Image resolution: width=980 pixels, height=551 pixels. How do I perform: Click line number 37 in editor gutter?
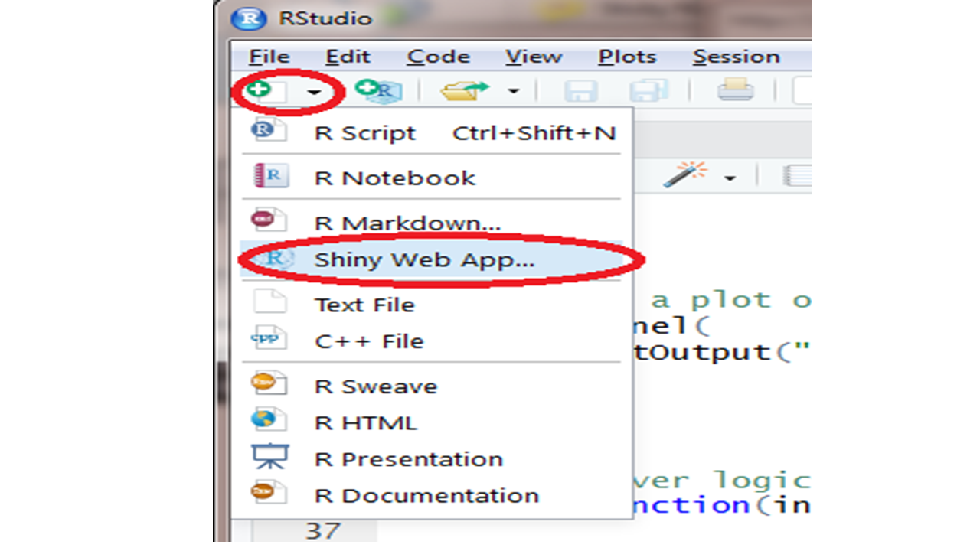coord(322,530)
